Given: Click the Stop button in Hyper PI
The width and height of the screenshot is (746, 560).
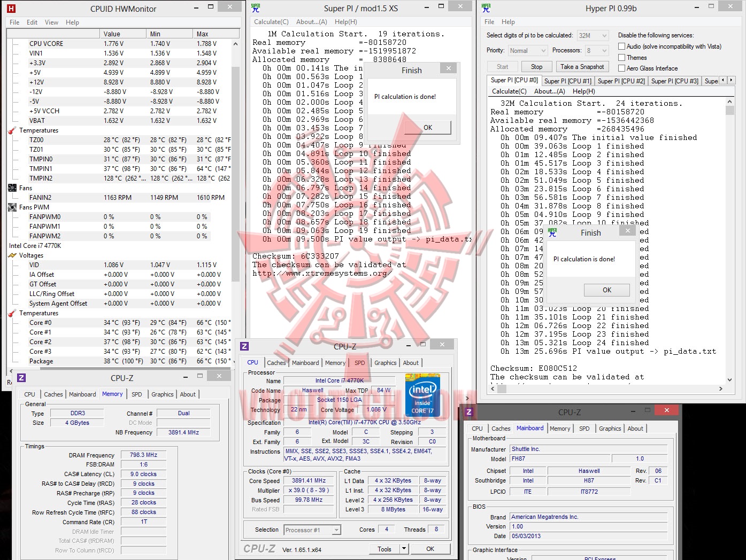Looking at the screenshot, I should coord(536,67).
